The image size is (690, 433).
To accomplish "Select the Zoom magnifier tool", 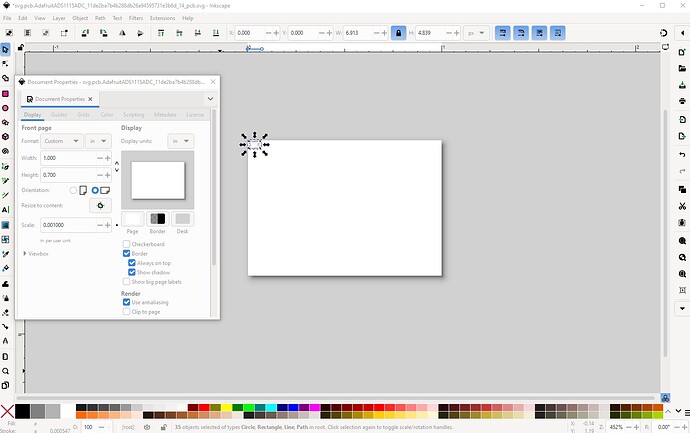I will click(5, 371).
